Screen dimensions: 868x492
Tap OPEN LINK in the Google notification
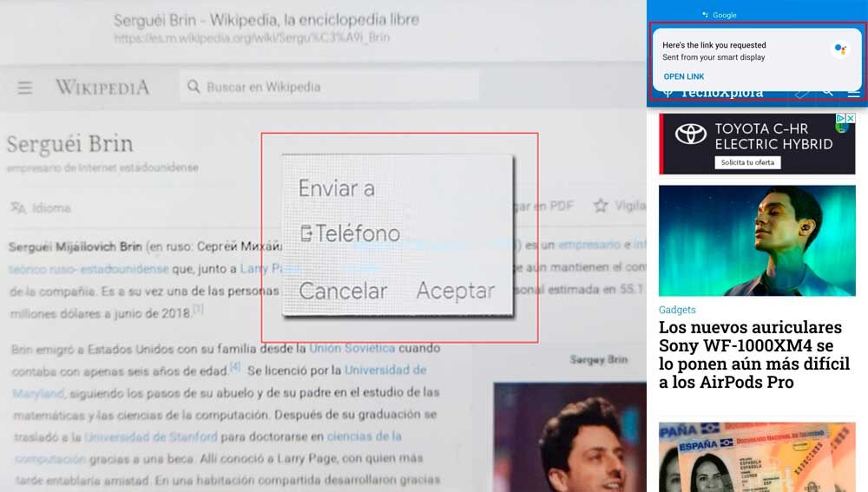tap(684, 76)
